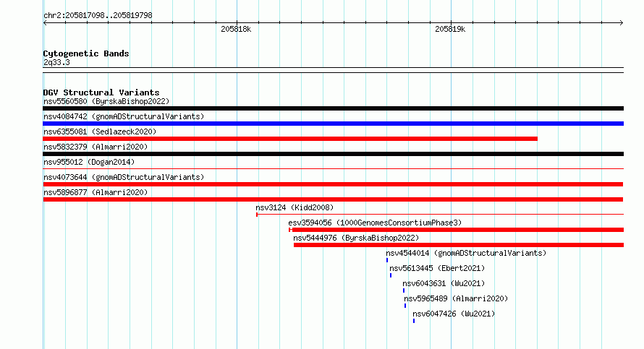Open nsv4084742 (gnomADStructuralVariants) label
Screen dimensions: 644x349
pyautogui.click(x=124, y=116)
